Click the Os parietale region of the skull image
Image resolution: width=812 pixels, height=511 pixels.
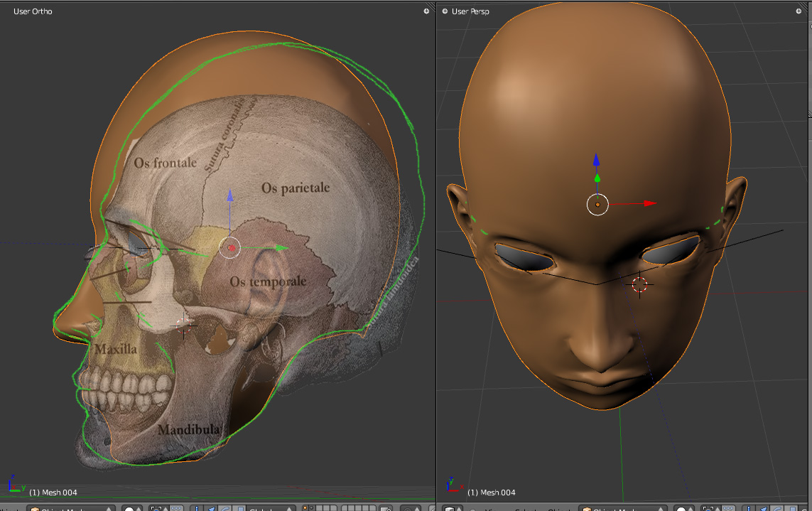295,188
